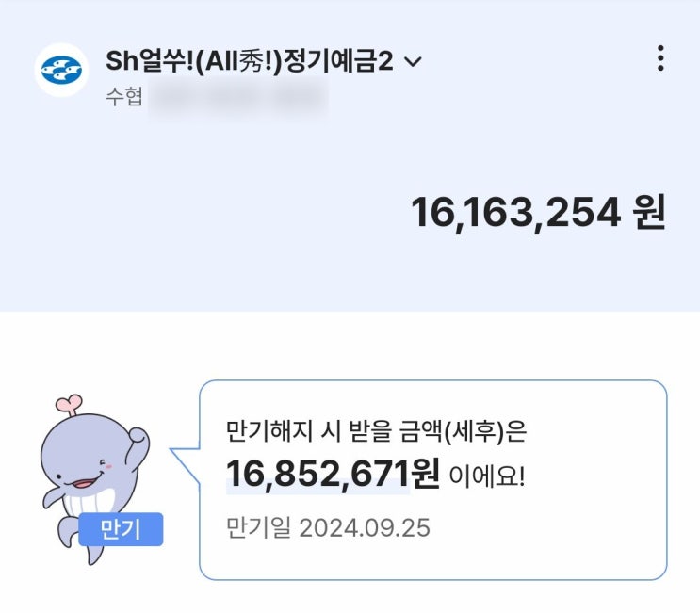This screenshot has height=613, width=700.
Task: Tap the blurred account number
Action: coord(238,97)
